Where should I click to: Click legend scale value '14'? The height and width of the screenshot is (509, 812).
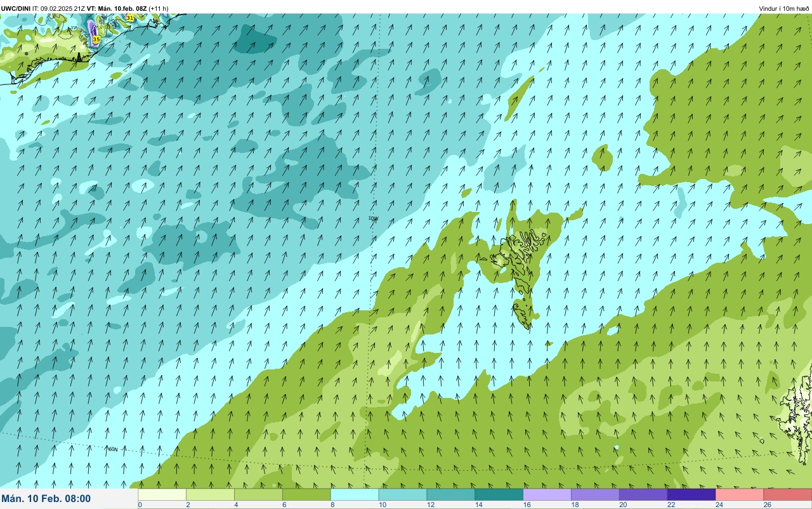[x=478, y=505]
